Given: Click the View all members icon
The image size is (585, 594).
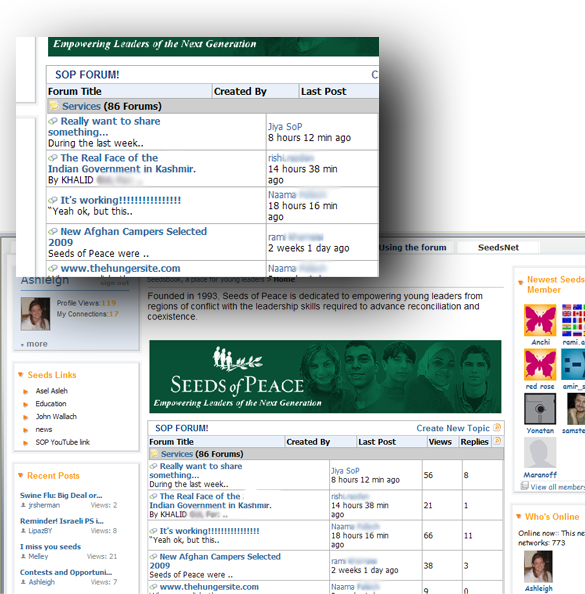Looking at the screenshot, I should [525, 486].
